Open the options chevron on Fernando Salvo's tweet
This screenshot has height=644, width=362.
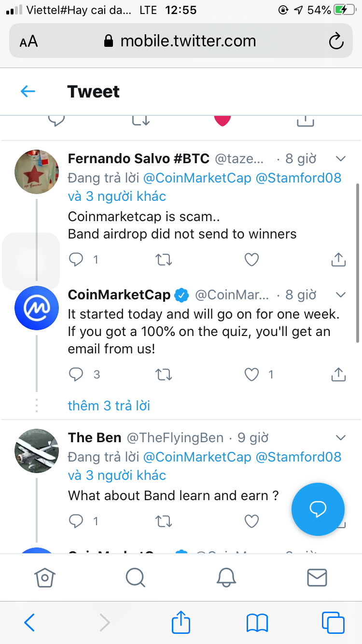point(341,159)
